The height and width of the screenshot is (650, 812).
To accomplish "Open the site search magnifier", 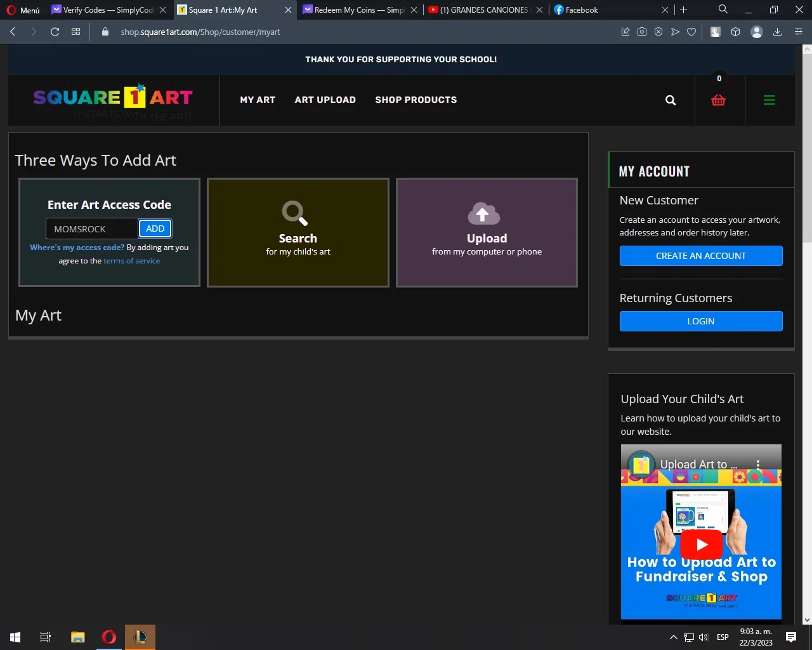I will pyautogui.click(x=671, y=100).
